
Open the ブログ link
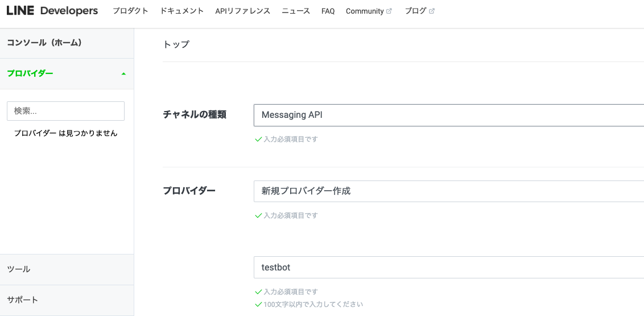pos(416,11)
